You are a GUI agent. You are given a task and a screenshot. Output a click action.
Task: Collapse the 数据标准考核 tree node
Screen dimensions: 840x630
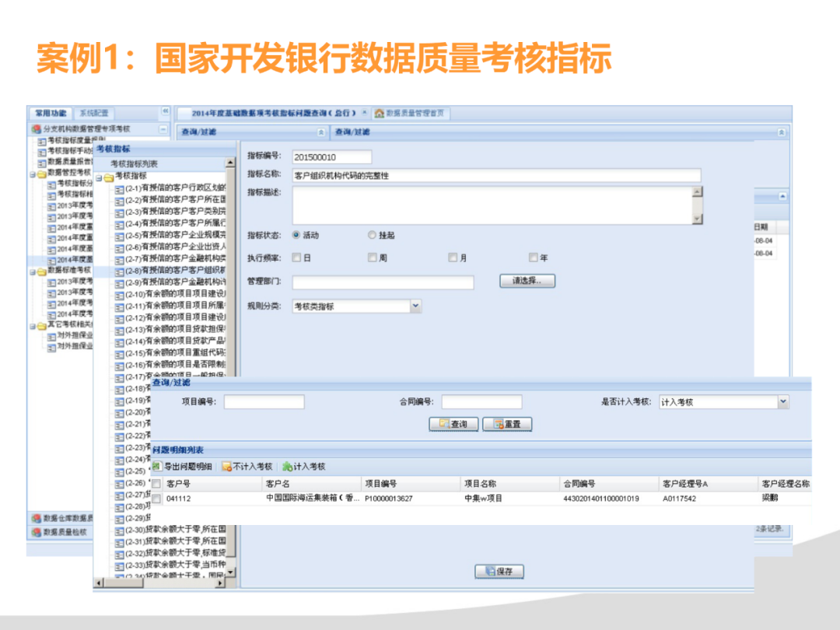coord(32,271)
